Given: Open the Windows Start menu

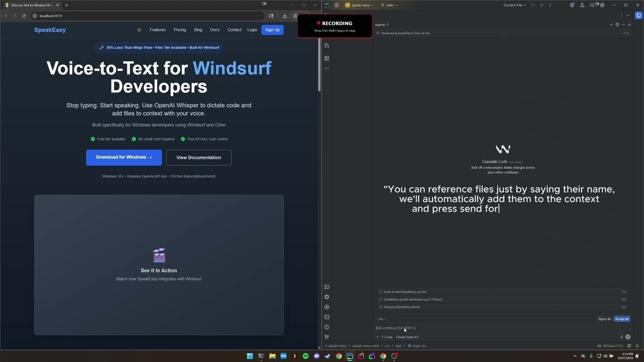Looking at the screenshot, I should pos(250,356).
